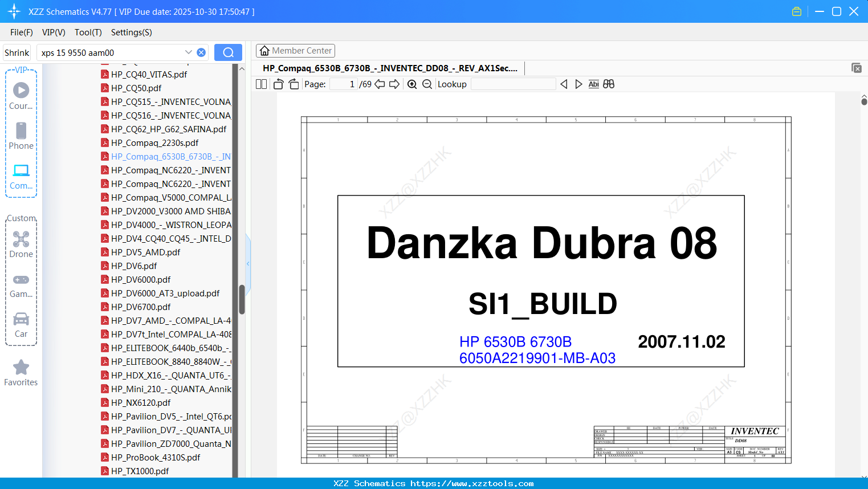Open HP_DV6000_AT3_upload.pdf
868x489 pixels.
coord(165,294)
